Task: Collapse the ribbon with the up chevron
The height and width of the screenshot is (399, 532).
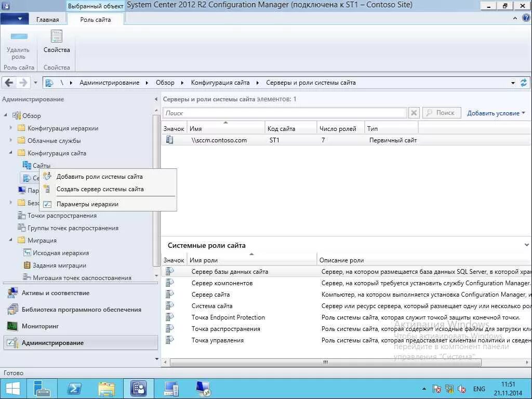Action: pos(515,18)
